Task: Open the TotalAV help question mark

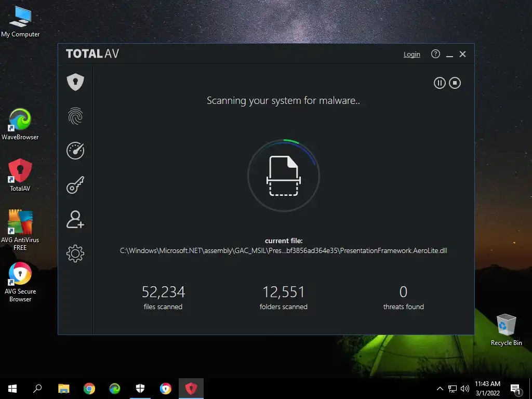Action: pos(435,54)
